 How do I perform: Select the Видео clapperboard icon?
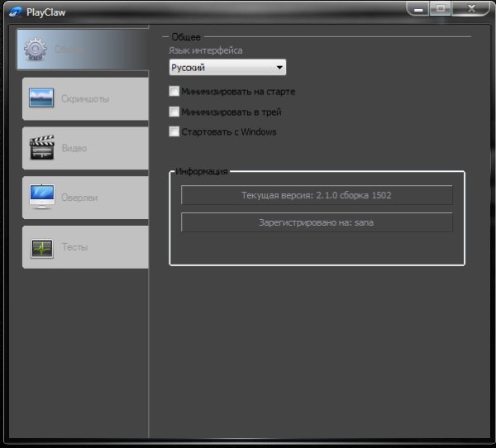point(42,147)
